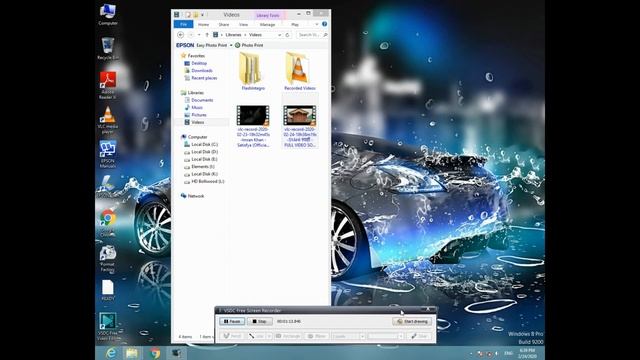Stop the VSDC screen recording
Viewport: 640px width, 360px height.
tap(260, 322)
